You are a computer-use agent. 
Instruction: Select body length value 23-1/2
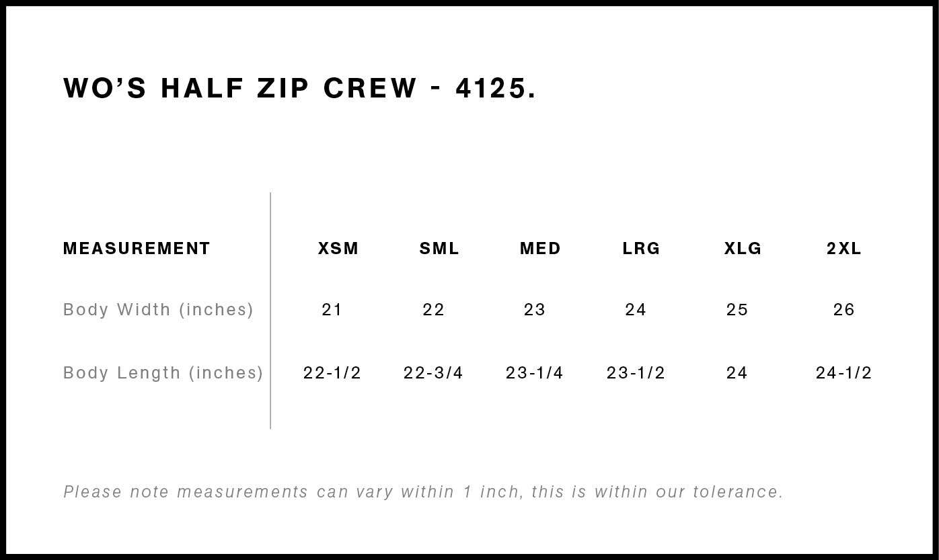[x=636, y=373]
